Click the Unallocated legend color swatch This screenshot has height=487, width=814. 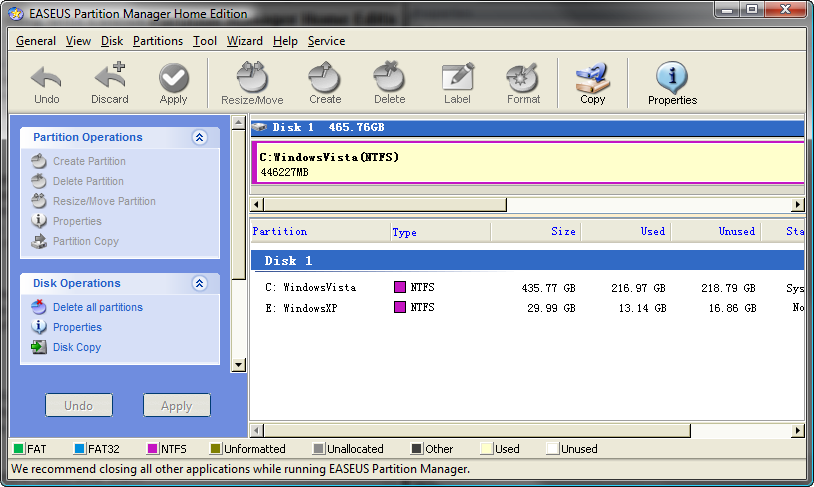point(319,449)
